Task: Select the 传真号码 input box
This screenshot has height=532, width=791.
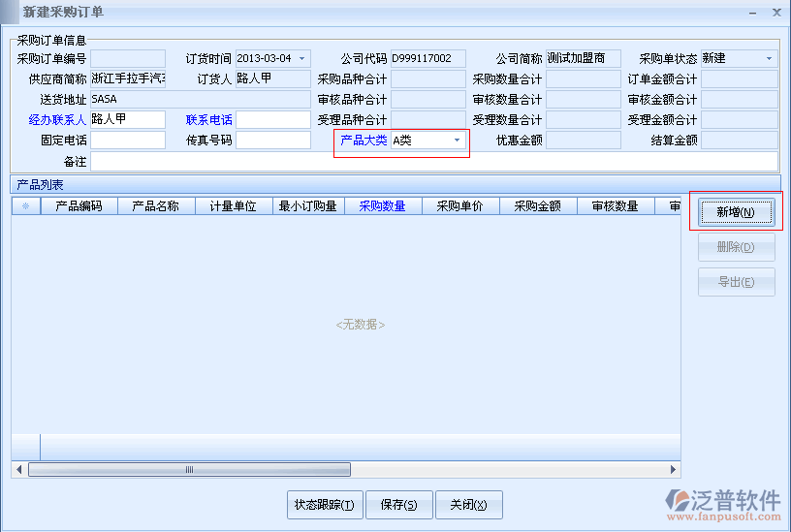Action: 272,141
